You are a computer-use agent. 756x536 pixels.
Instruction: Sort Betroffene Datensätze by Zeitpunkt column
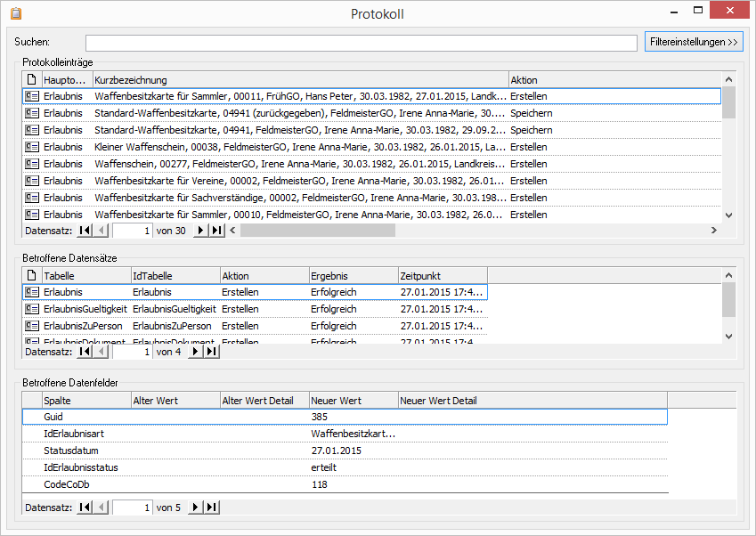coord(442,276)
